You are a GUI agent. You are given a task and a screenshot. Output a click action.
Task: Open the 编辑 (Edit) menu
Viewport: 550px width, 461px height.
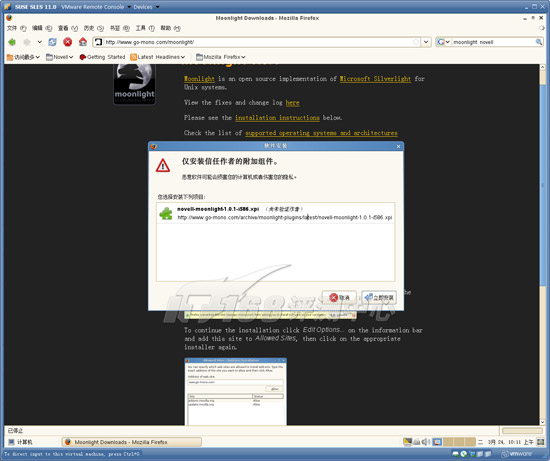click(x=42, y=28)
